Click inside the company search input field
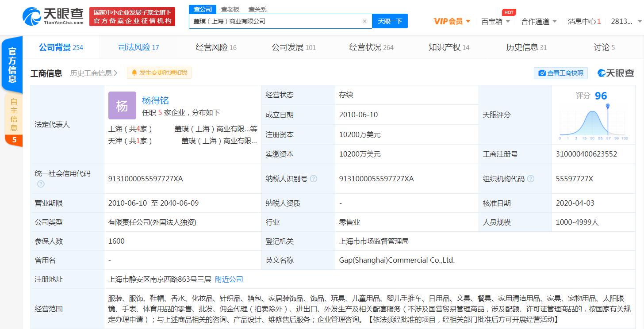Viewport: 644px width, 329px height. [x=279, y=21]
